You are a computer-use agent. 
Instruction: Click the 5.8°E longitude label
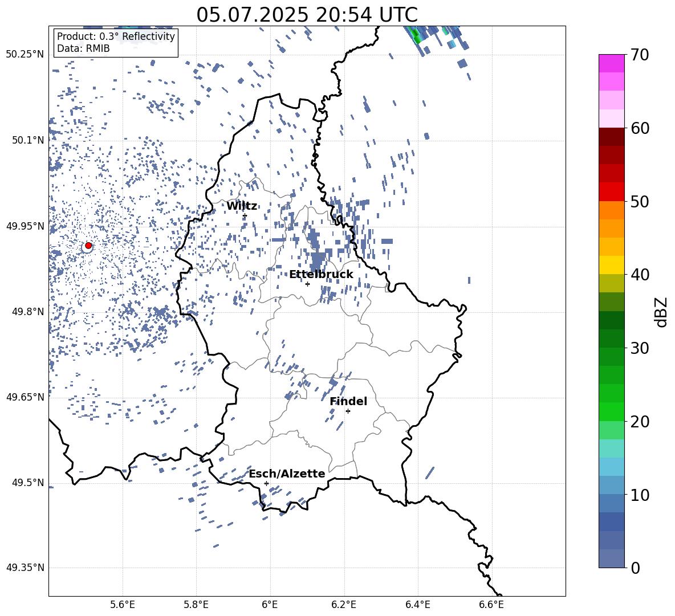(x=196, y=605)
